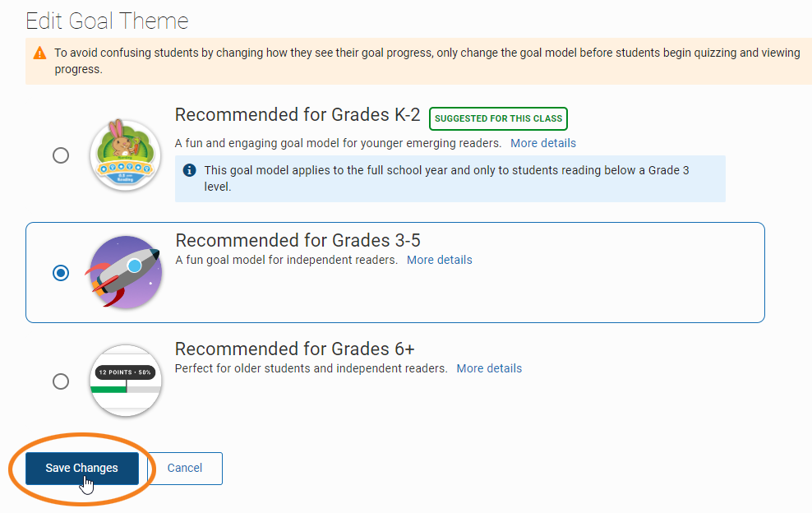Click the bunny badge goal icon
This screenshot has height=513, width=812.
coord(125,155)
